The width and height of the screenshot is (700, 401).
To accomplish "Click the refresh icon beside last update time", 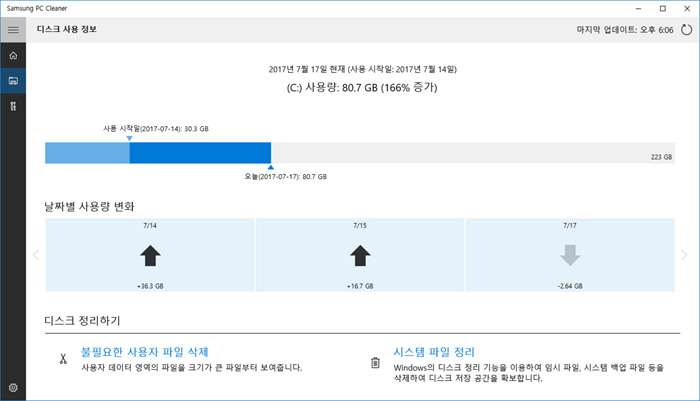I will (683, 30).
